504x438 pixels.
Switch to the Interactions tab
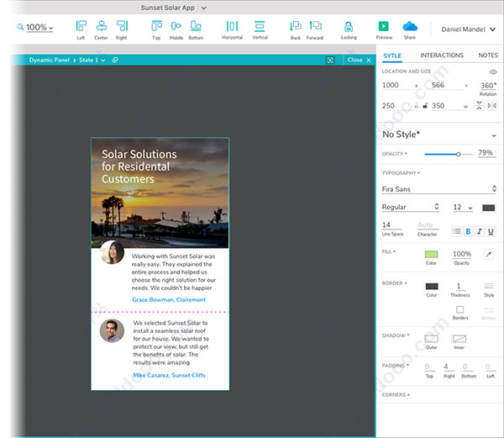pos(442,55)
